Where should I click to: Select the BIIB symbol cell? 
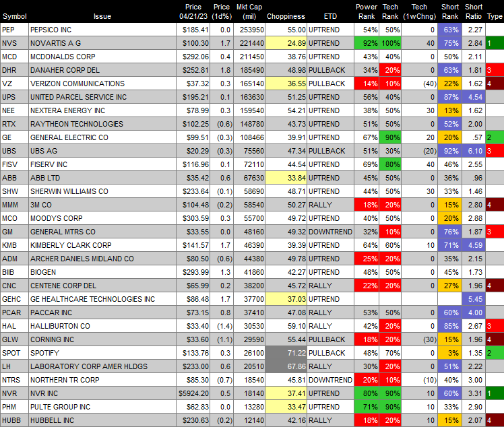pyautogui.click(x=14, y=273)
